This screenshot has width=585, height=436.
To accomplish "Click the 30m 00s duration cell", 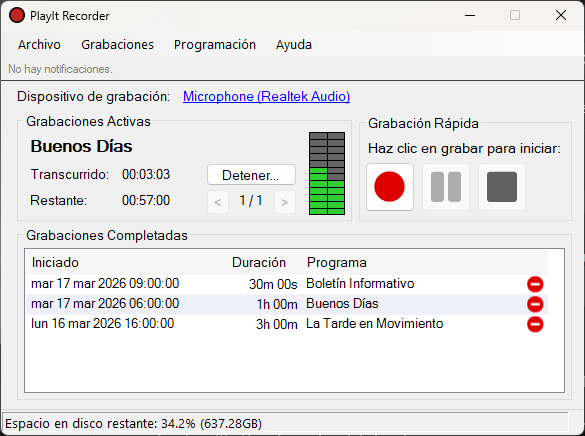I will (x=273, y=285).
